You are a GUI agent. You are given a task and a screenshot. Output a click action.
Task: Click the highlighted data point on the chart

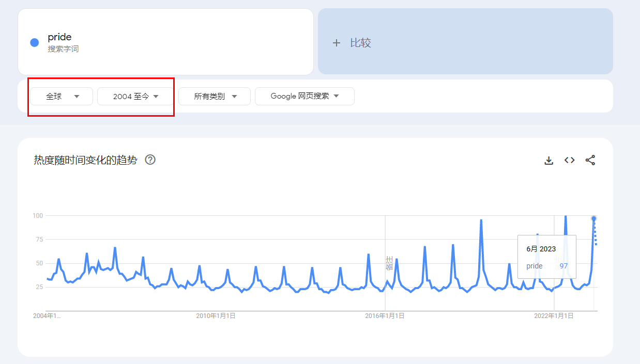tap(593, 218)
